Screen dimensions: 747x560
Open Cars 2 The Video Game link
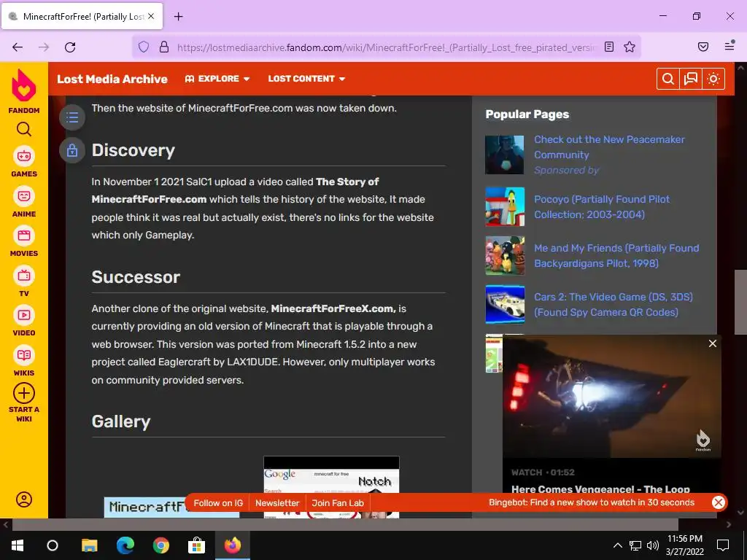tap(614, 304)
